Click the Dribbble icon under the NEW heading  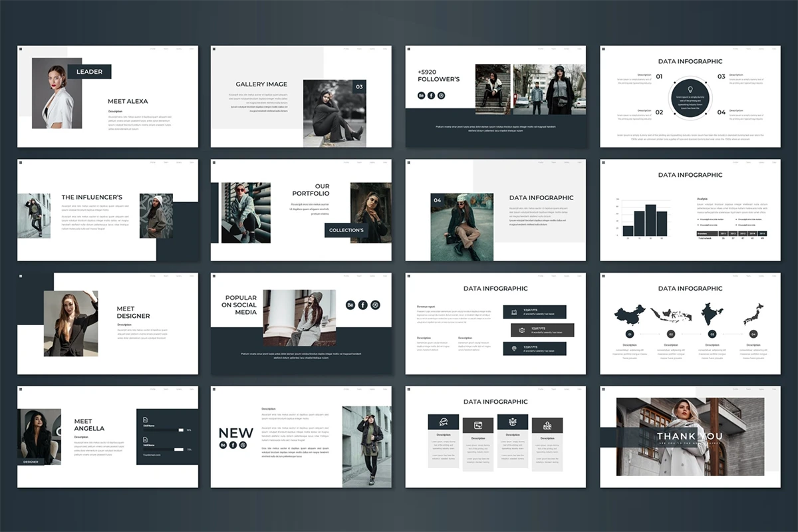pos(243,445)
